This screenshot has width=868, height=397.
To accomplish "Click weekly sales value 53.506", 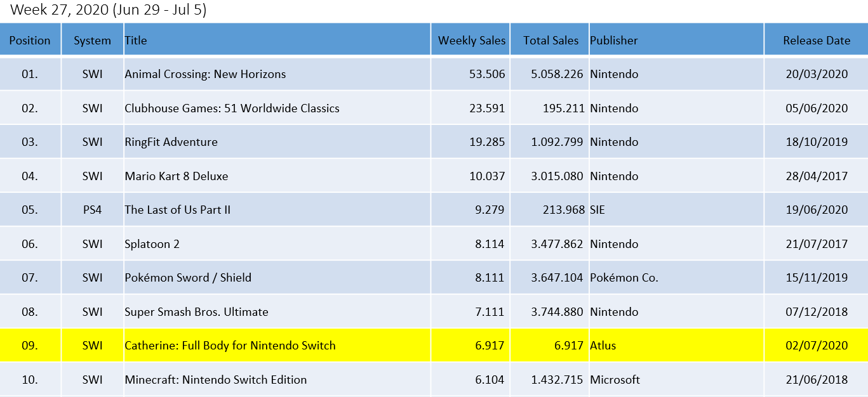I will [x=487, y=74].
